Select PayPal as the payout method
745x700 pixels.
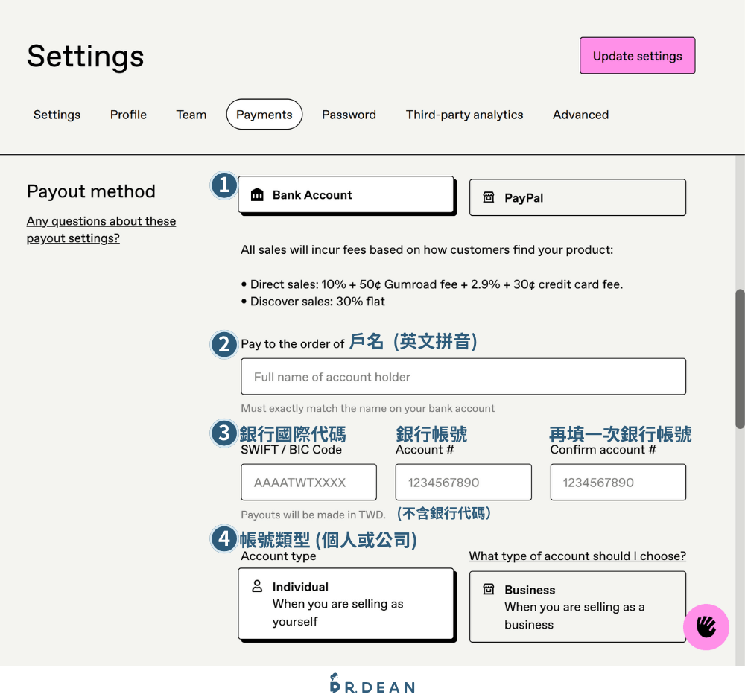point(577,197)
